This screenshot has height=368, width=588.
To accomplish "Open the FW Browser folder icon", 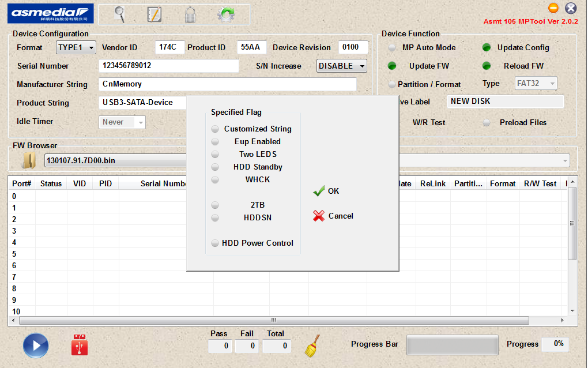I will point(29,160).
